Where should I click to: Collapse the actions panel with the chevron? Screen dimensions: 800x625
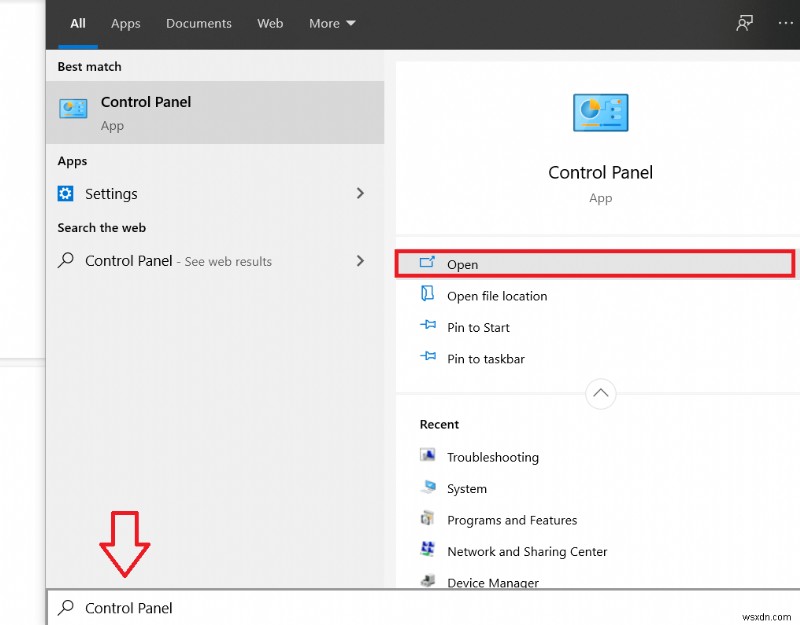(600, 394)
